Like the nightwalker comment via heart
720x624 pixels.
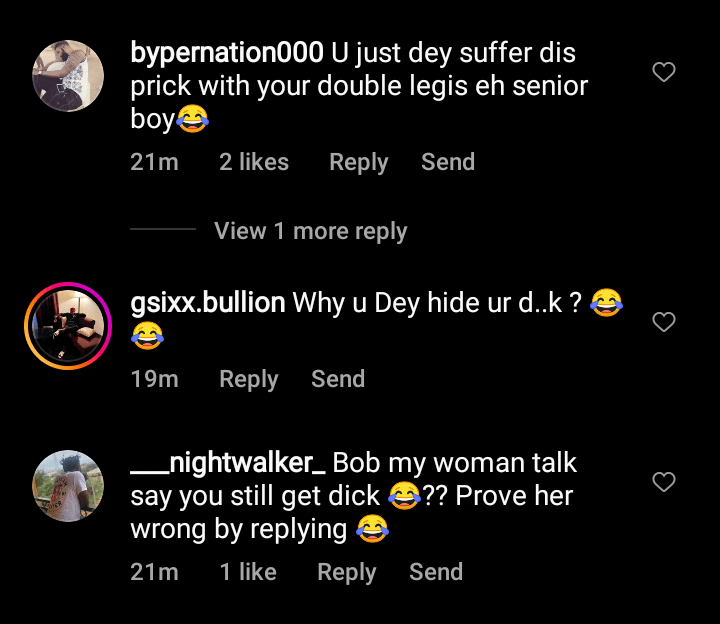click(x=664, y=482)
